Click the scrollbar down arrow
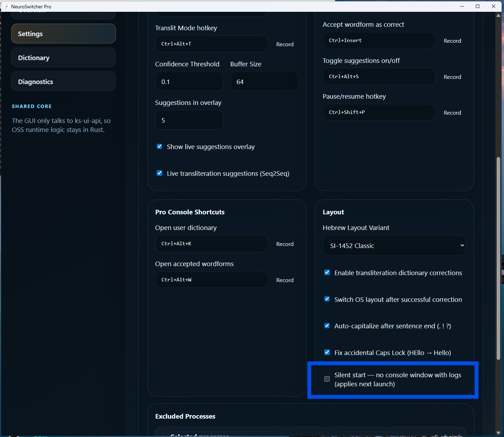Viewport: 504px width, 437px height. [498, 433]
